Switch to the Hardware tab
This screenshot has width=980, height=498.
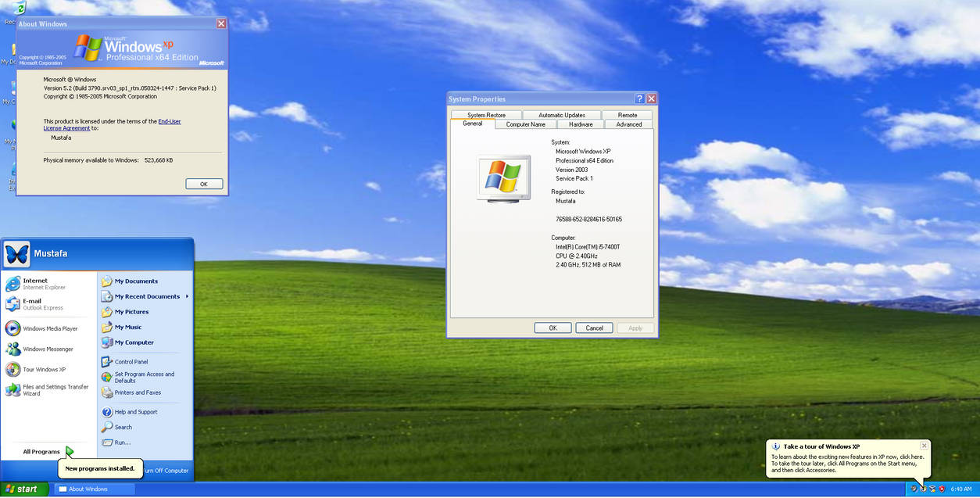click(580, 124)
